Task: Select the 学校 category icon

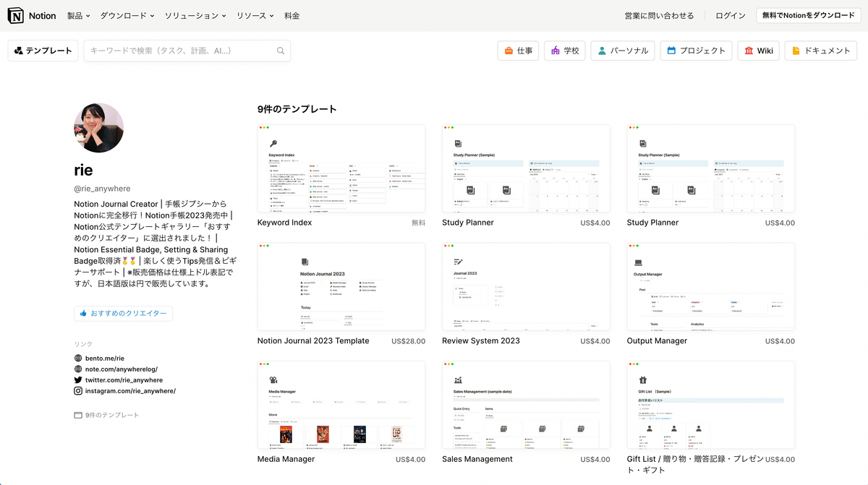Action: (x=556, y=51)
